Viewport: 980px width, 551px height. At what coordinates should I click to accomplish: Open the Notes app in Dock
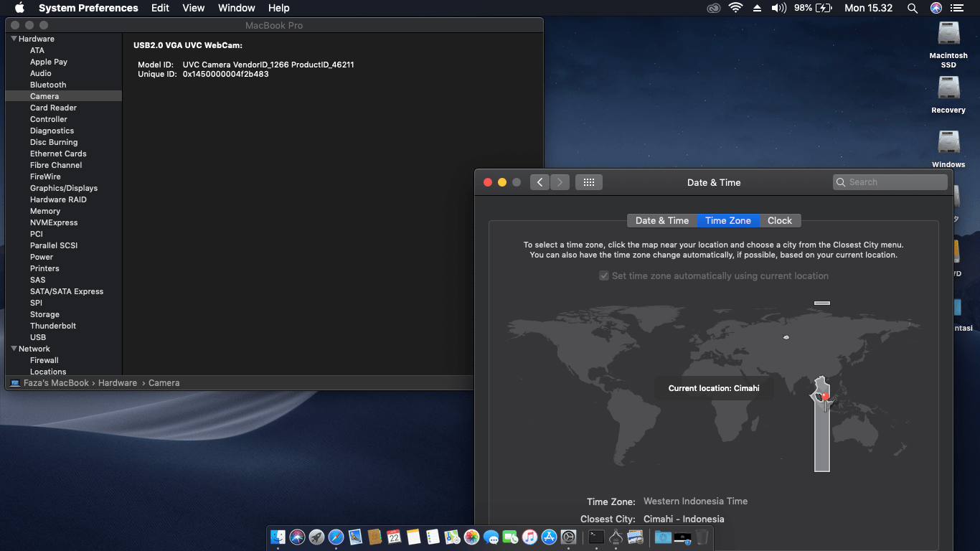[413, 537]
